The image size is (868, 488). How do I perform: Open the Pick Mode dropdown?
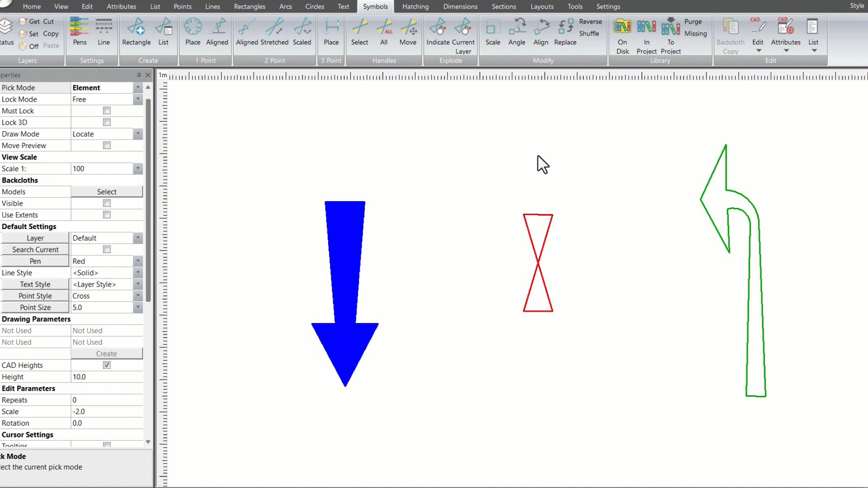pos(138,88)
